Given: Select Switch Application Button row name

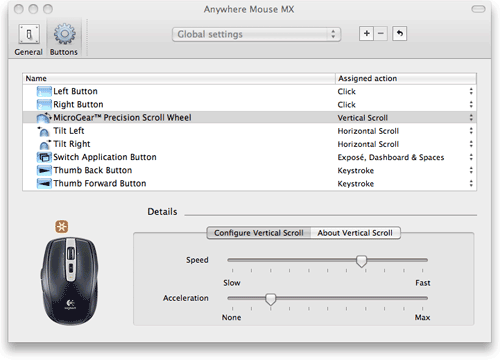Looking at the screenshot, I should pyautogui.click(x=105, y=157).
